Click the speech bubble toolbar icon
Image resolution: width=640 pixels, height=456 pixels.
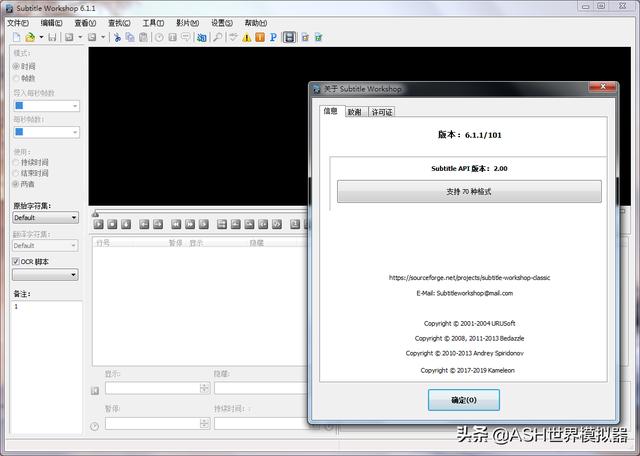186,38
